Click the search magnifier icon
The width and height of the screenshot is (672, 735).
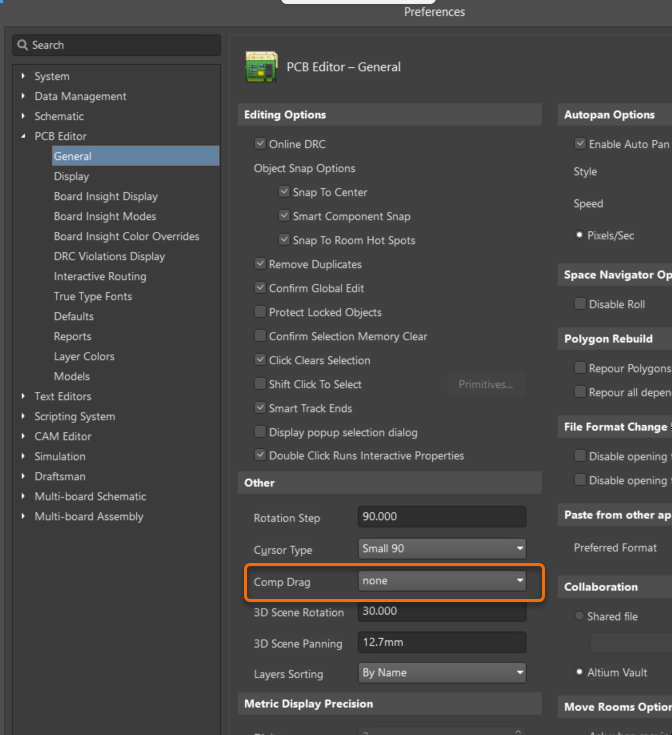[23, 45]
